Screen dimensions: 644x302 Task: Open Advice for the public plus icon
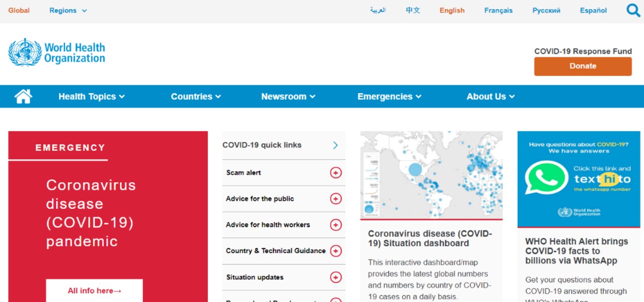click(x=336, y=199)
